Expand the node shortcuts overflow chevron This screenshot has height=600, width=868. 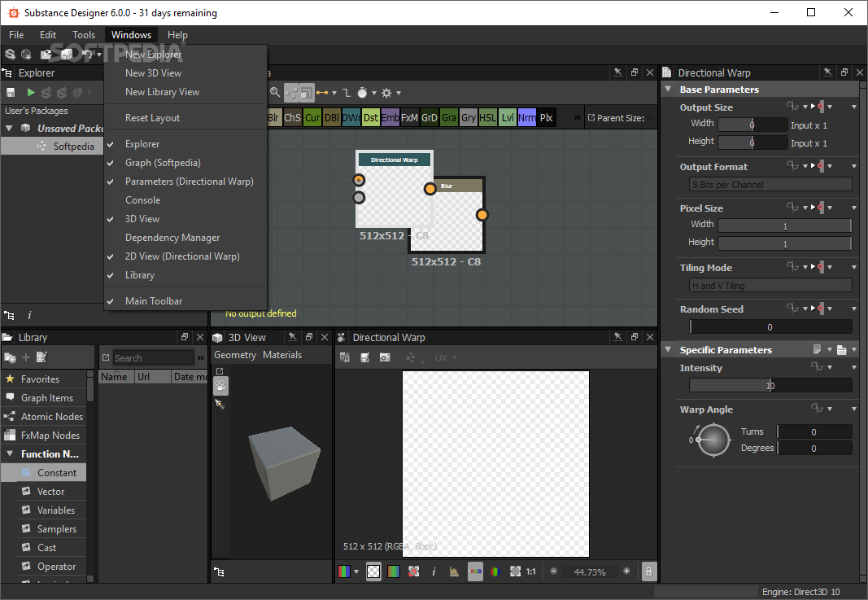click(578, 117)
